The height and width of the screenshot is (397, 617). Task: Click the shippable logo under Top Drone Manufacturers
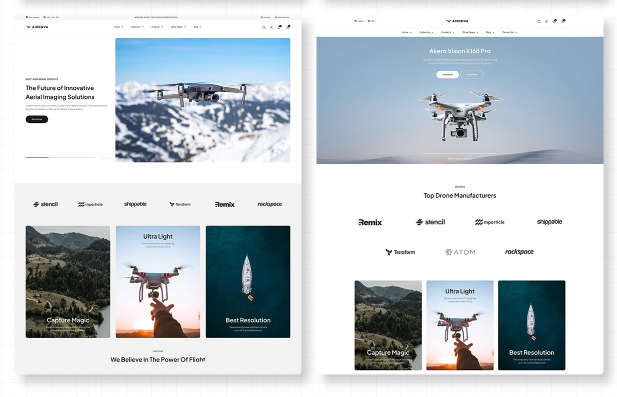pyautogui.click(x=549, y=222)
